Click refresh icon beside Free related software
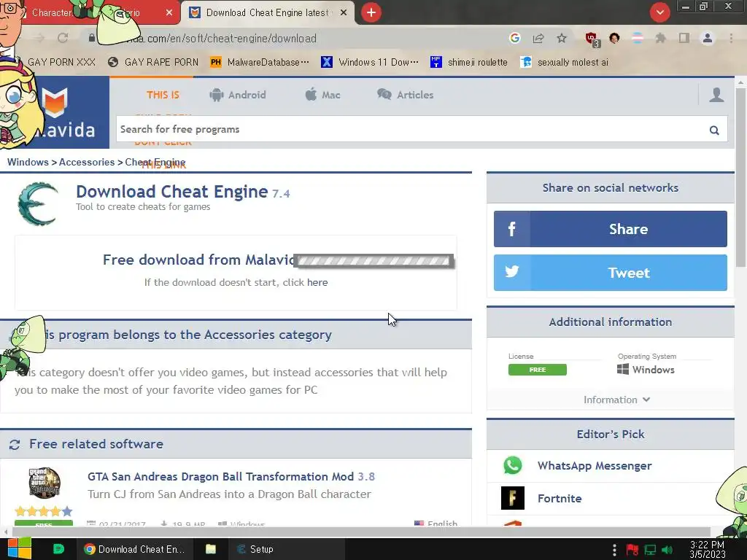 tap(15, 444)
